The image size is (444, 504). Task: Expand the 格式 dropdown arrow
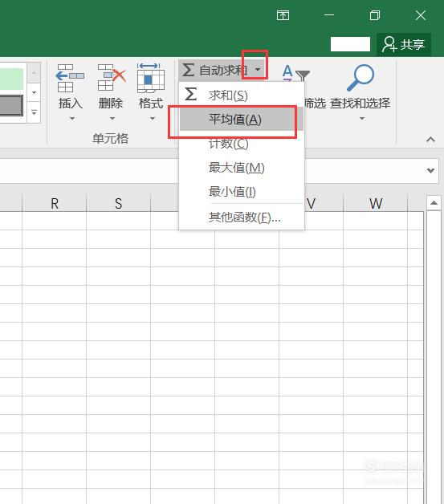(153, 119)
